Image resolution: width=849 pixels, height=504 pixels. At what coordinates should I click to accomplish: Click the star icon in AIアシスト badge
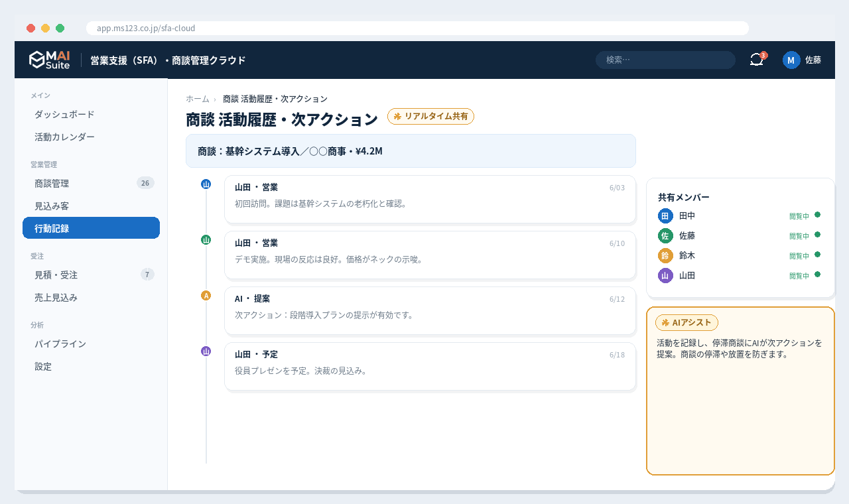[665, 322]
